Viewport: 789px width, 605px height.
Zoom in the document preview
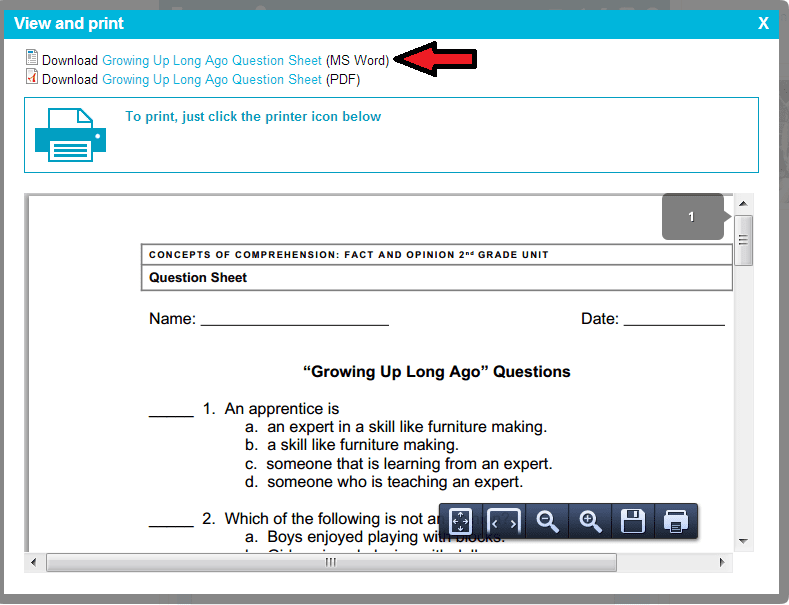590,521
